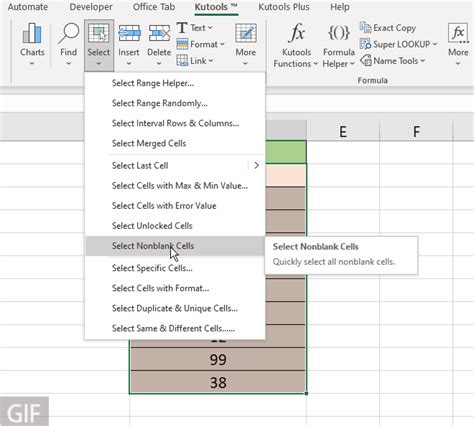This screenshot has width=474, height=426.
Task: Choose Select Range Helper menu item
Action: point(175,83)
